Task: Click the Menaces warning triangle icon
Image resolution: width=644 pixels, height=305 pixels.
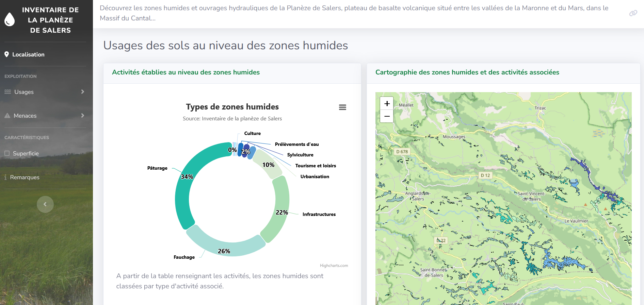Action: click(x=7, y=116)
